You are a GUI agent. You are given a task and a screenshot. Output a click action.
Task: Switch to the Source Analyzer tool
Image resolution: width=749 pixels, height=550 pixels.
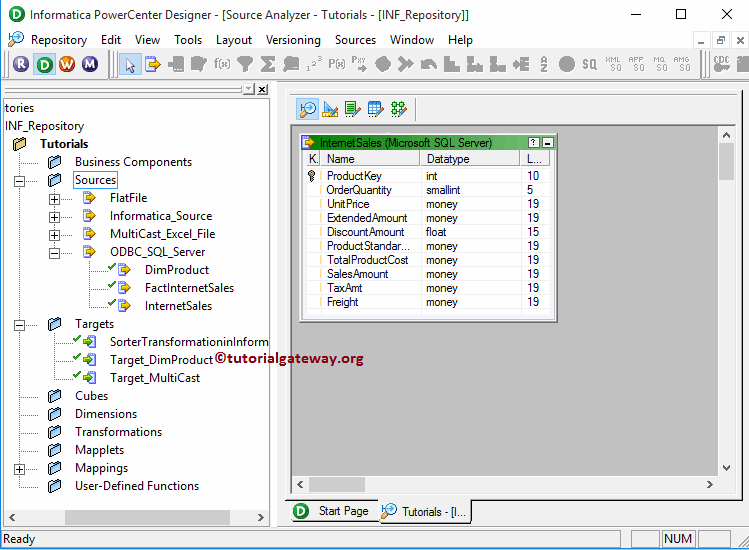pos(308,109)
